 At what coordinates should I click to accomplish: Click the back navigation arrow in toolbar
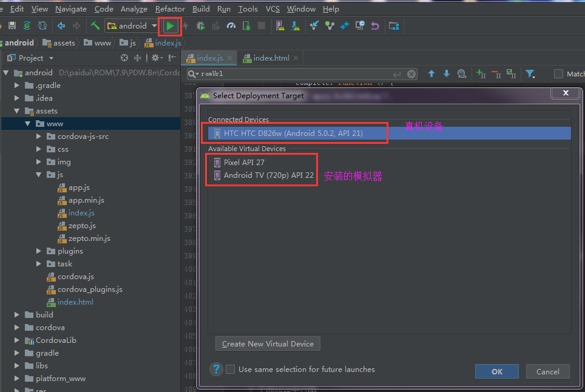[x=61, y=25]
